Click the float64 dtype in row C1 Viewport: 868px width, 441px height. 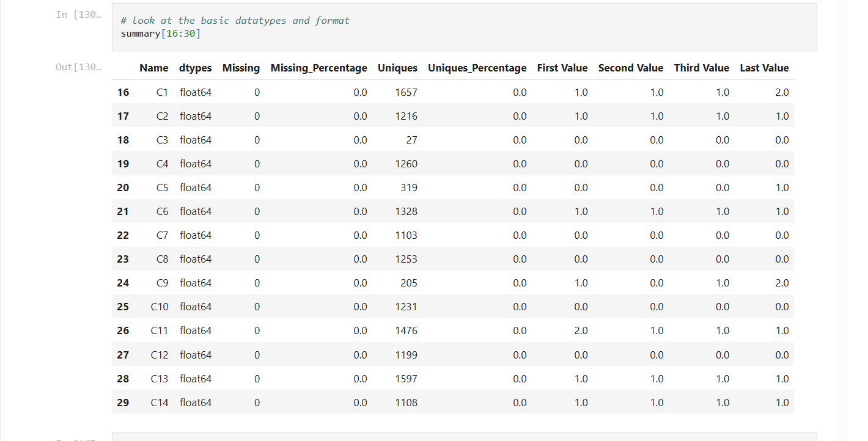point(196,92)
